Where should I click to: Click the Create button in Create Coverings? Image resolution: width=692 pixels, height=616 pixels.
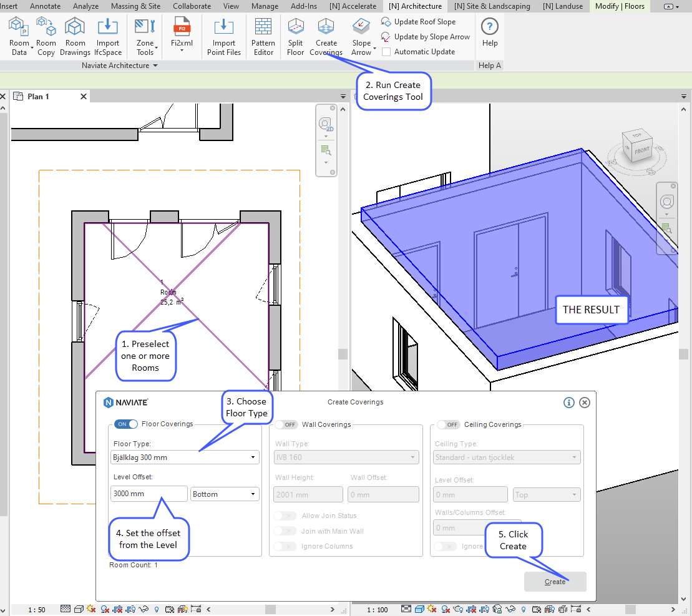555,582
